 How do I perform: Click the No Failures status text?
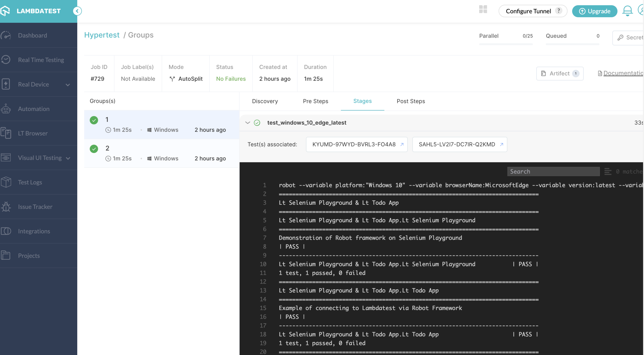(x=231, y=79)
